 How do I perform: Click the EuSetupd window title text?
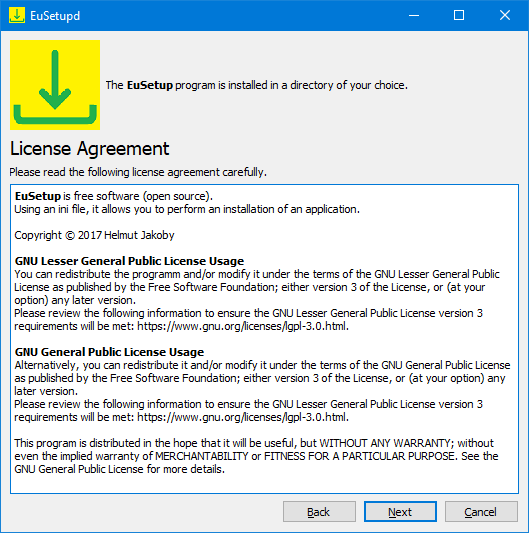55,16
